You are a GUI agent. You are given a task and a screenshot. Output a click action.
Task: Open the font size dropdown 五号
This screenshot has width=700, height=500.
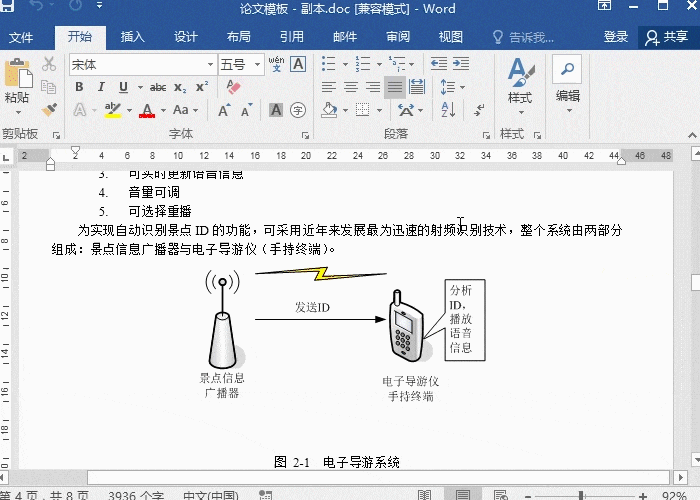257,65
